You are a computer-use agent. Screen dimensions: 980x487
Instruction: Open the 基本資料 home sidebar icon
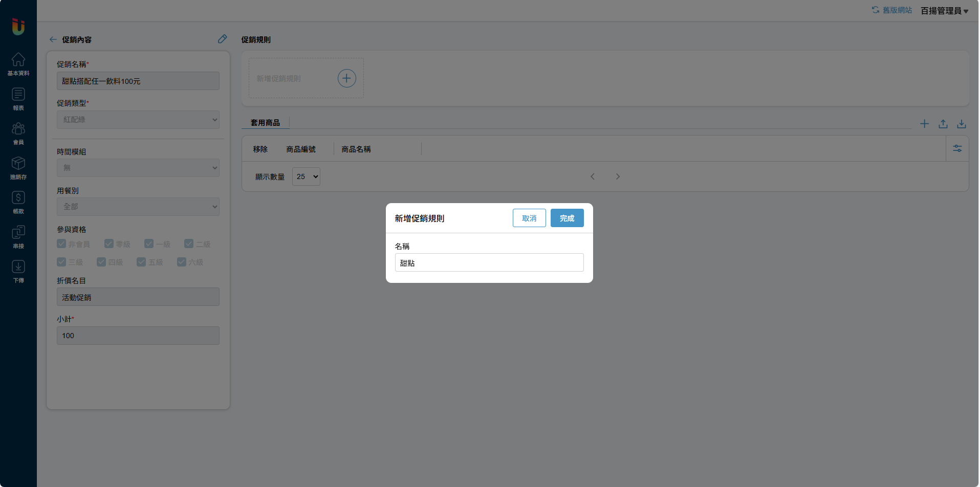(18, 64)
